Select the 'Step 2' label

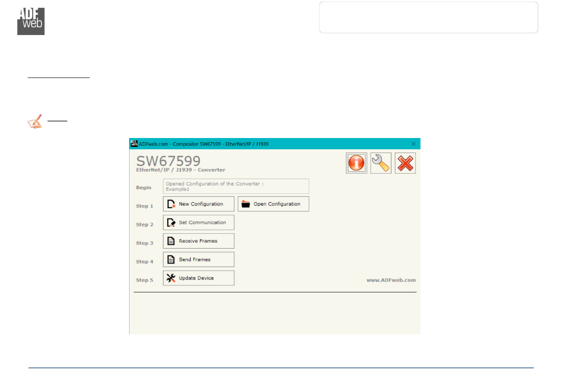[145, 224]
